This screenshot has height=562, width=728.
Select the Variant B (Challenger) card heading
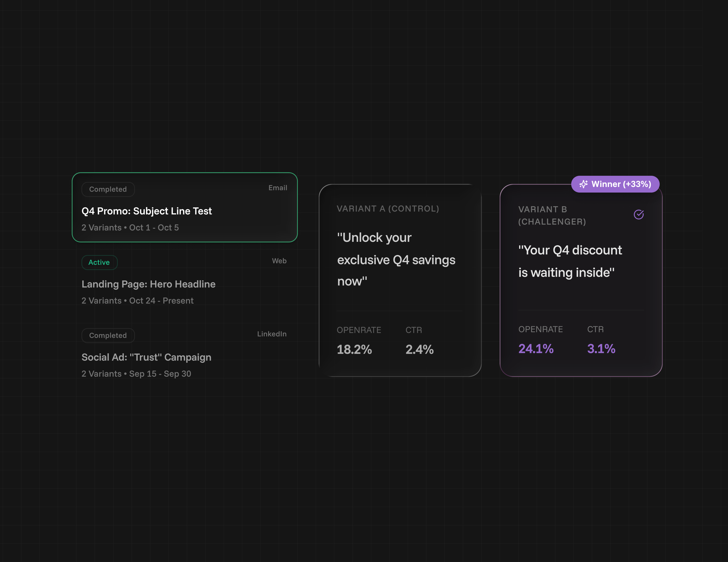pos(552,216)
